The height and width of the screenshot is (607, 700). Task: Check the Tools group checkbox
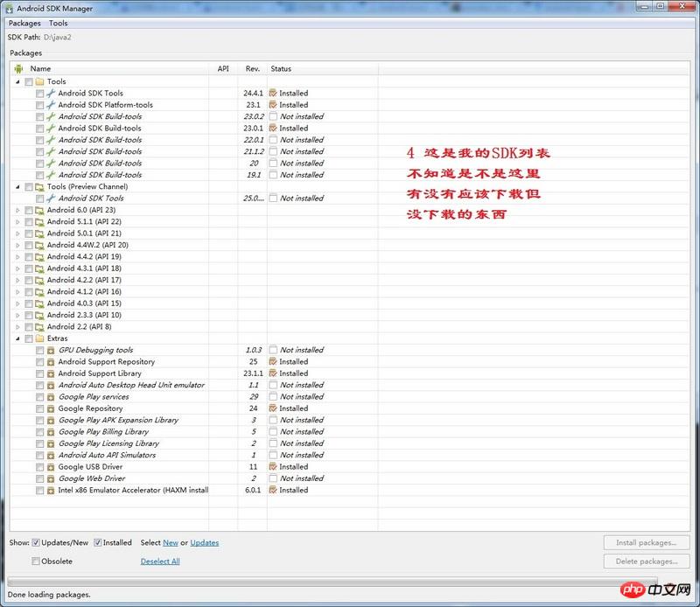29,81
